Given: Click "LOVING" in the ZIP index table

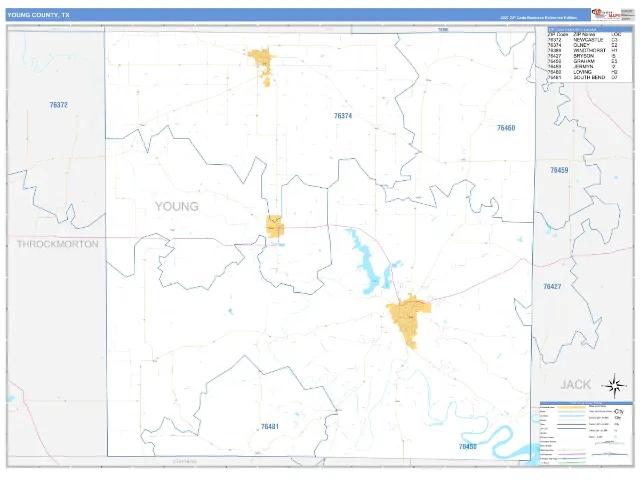Looking at the screenshot, I should (582, 72).
